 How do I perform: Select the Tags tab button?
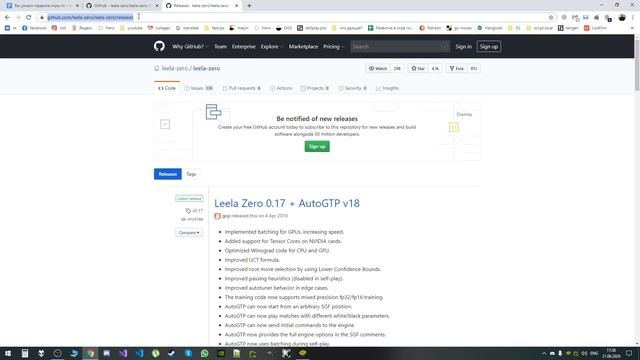(x=191, y=174)
